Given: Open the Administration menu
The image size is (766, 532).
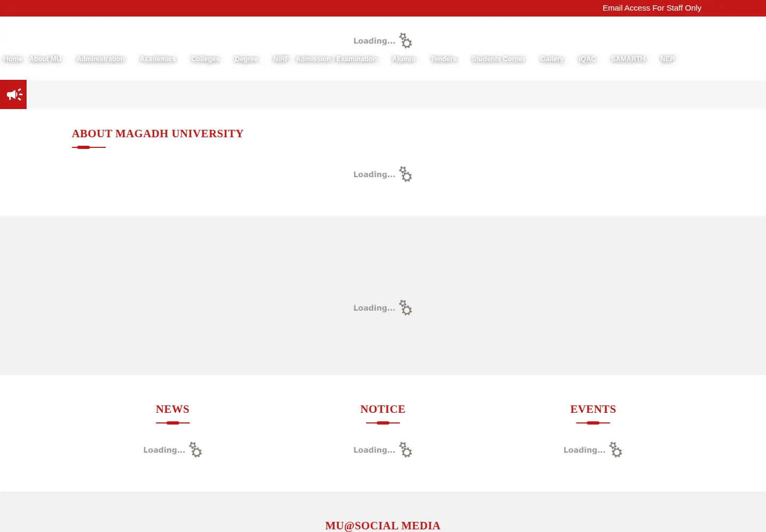Looking at the screenshot, I should point(100,59).
